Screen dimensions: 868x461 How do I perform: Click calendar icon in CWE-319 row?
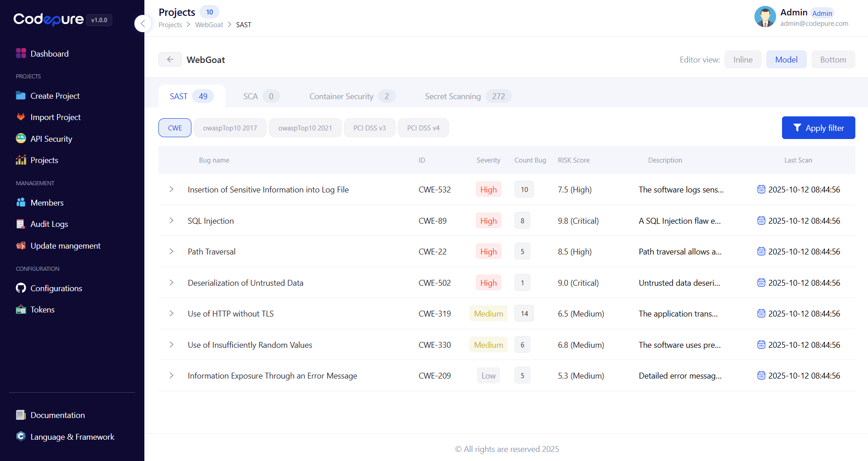point(761,313)
